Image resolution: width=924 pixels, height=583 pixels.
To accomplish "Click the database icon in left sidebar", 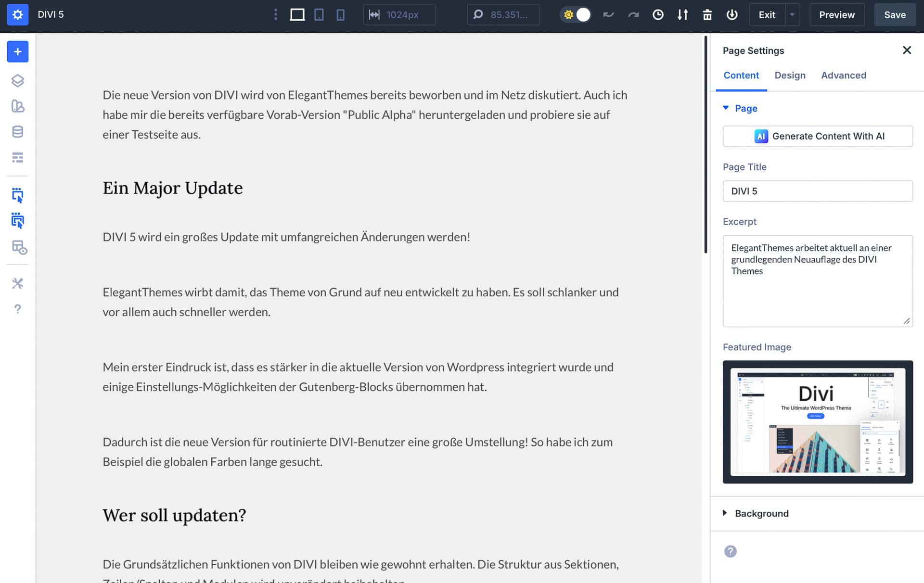I will tap(17, 132).
